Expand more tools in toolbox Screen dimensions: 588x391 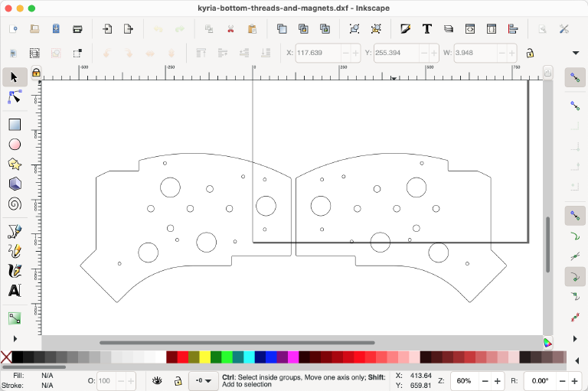15,339
